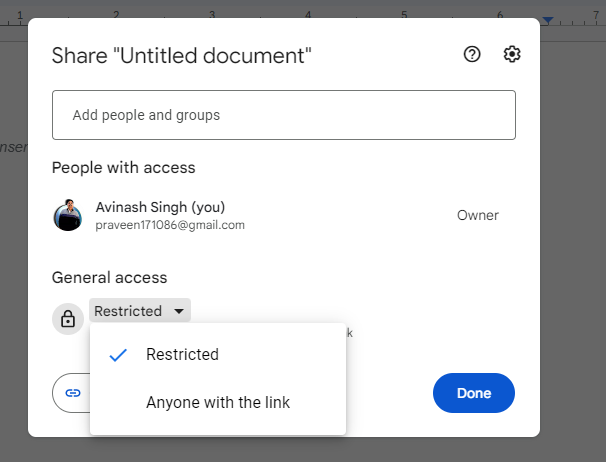
Task: Click the Share "Untitled document" title
Action: click(182, 55)
